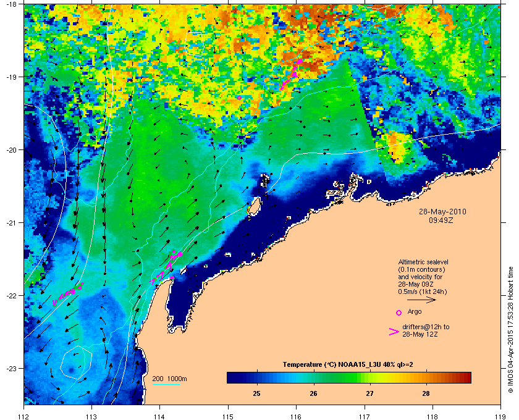The height and width of the screenshot is (420, 519).
Task: Click the latitude axis label -19
Action: tap(12, 77)
